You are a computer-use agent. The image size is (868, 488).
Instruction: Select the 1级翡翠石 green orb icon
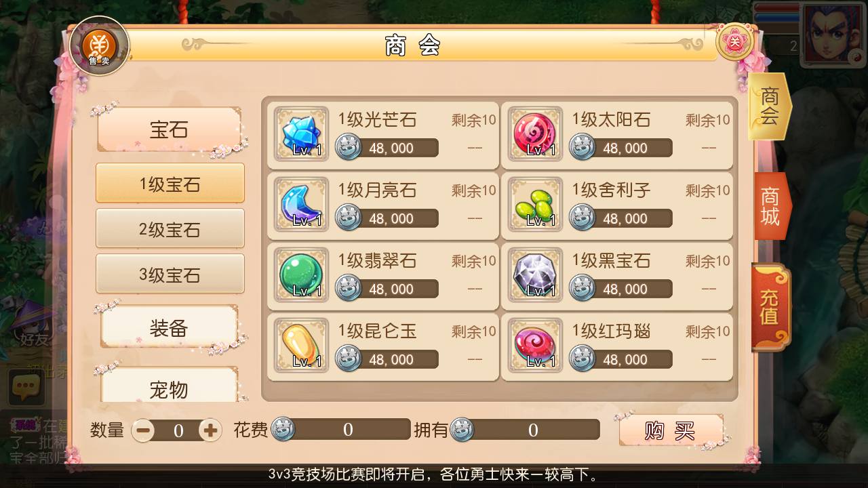coord(301,275)
